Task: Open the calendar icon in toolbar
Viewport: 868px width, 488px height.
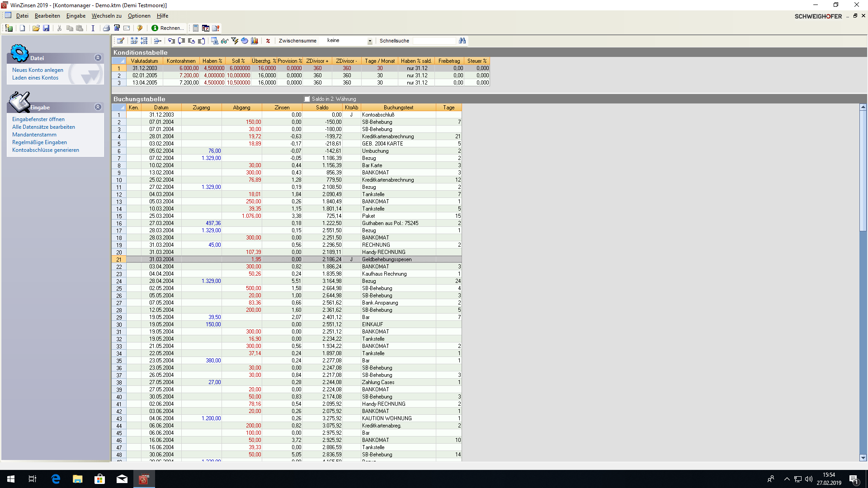Action: [x=206, y=28]
